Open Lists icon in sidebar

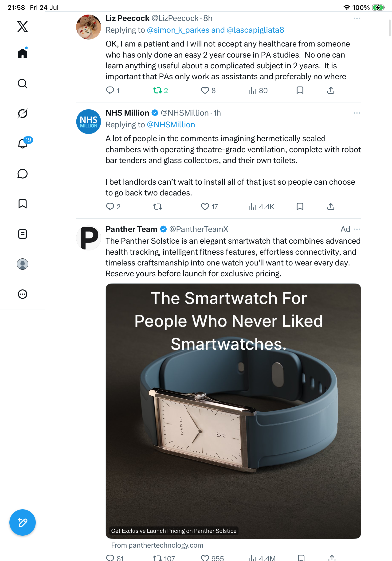pos(23,234)
